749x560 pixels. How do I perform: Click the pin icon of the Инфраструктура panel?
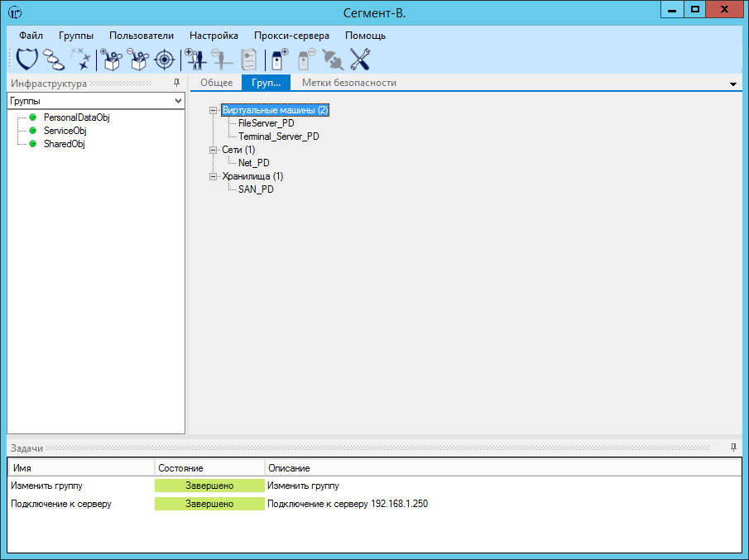[177, 83]
